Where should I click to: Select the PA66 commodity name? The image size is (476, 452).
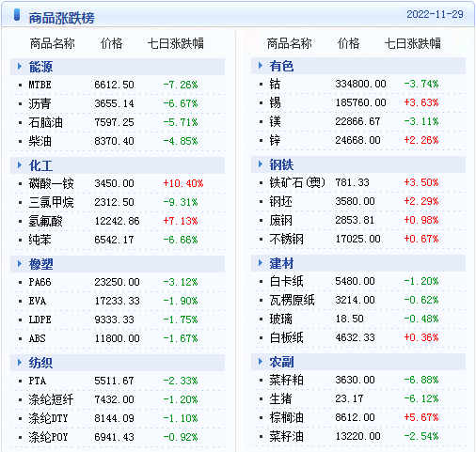pyautogui.click(x=40, y=282)
